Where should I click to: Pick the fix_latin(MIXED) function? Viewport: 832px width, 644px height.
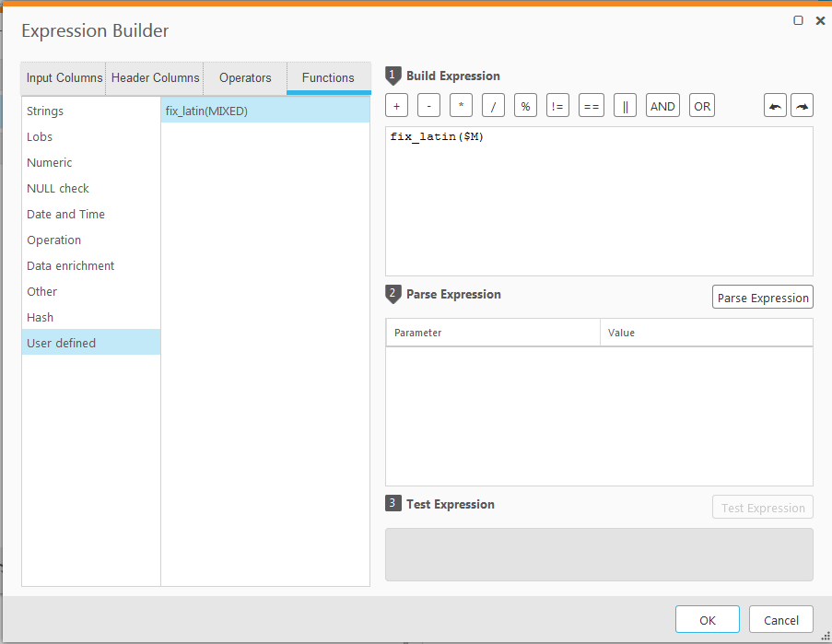click(206, 111)
